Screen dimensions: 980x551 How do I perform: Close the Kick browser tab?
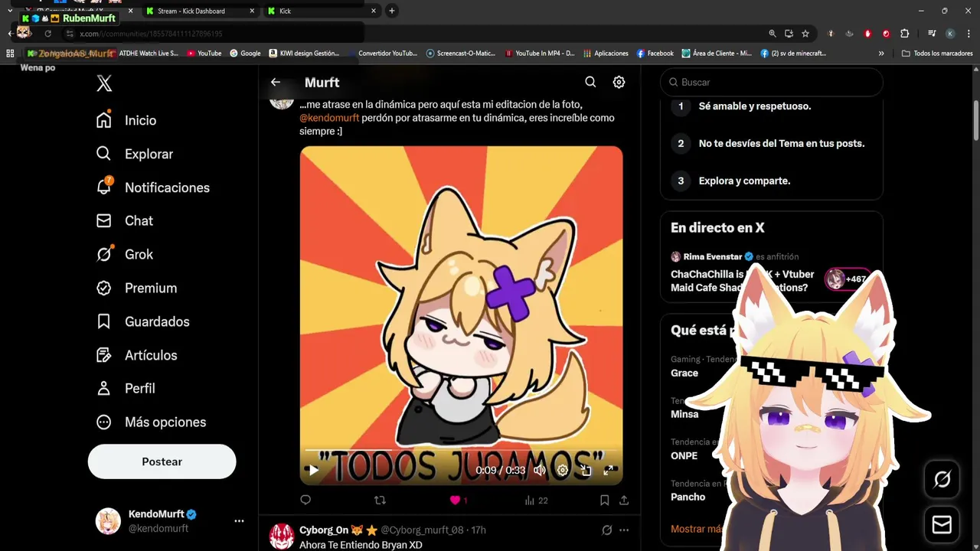(x=374, y=11)
